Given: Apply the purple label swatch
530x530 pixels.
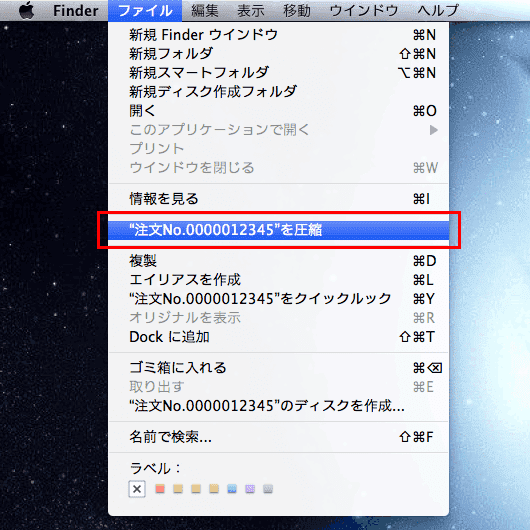Looking at the screenshot, I should (x=250, y=489).
